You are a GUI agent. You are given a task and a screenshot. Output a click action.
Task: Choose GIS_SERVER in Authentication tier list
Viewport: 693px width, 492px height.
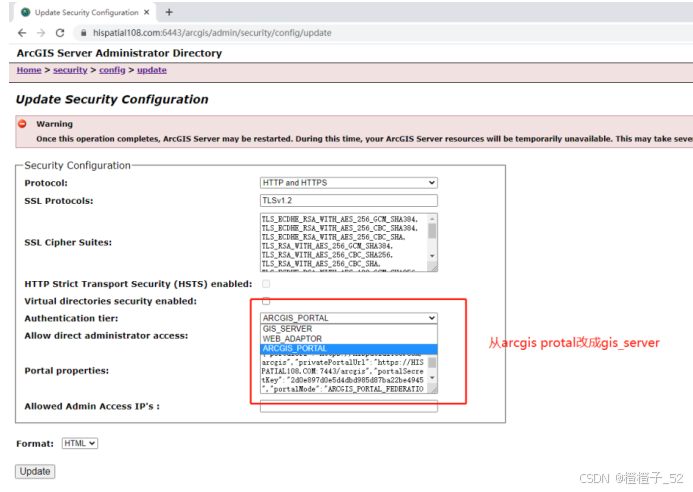click(x=349, y=329)
